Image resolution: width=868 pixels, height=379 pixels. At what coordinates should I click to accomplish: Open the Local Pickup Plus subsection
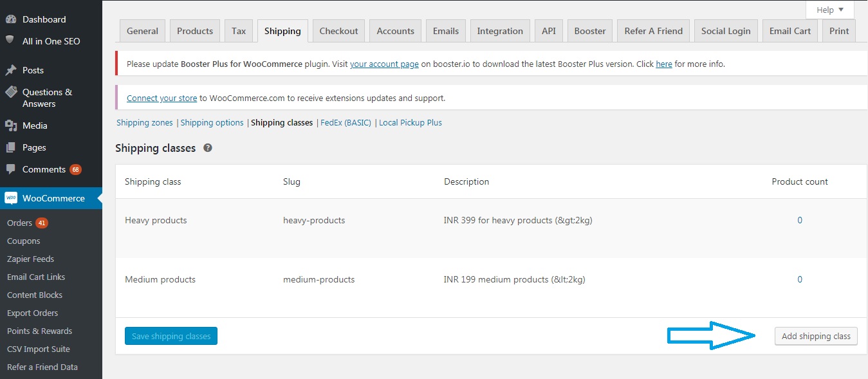(411, 122)
